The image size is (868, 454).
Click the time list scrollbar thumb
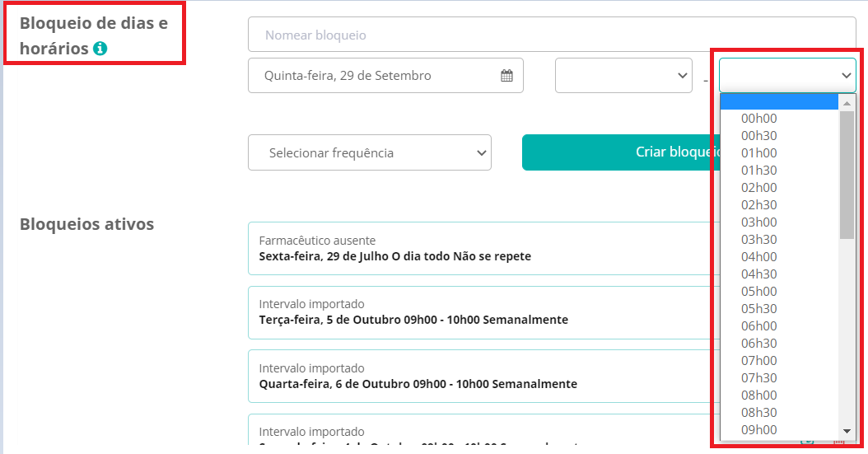pyautogui.click(x=847, y=175)
